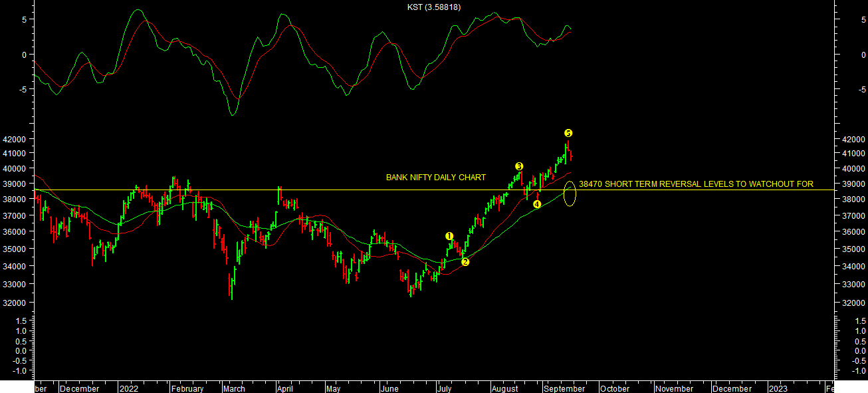Select the yellow ellipse annotation on chart
The height and width of the screenshot is (393, 868).
point(570,194)
